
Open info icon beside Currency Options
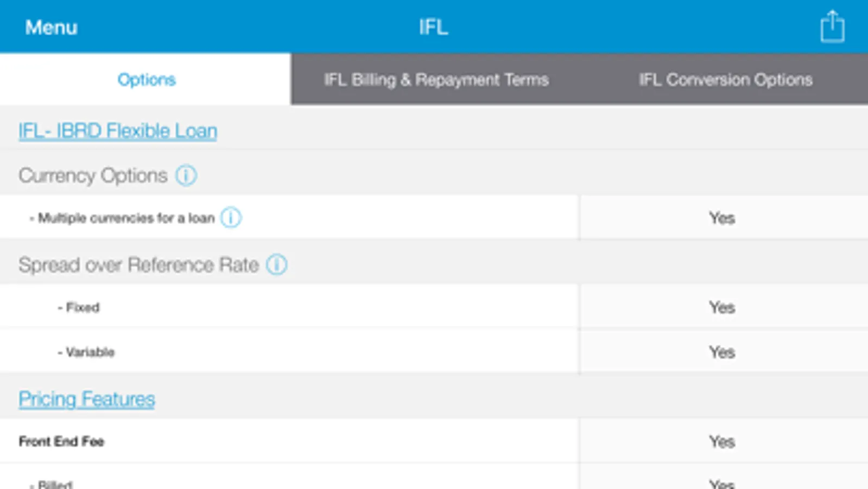[186, 175]
